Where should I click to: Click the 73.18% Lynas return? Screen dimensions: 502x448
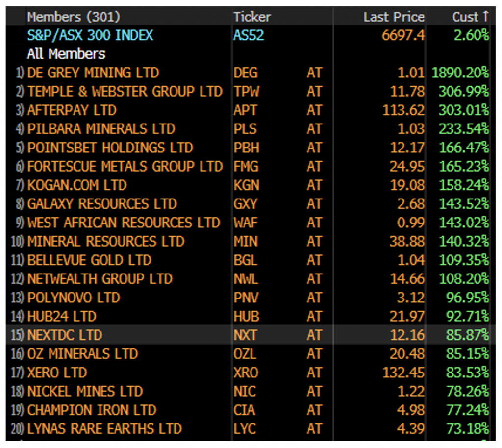[467, 429]
